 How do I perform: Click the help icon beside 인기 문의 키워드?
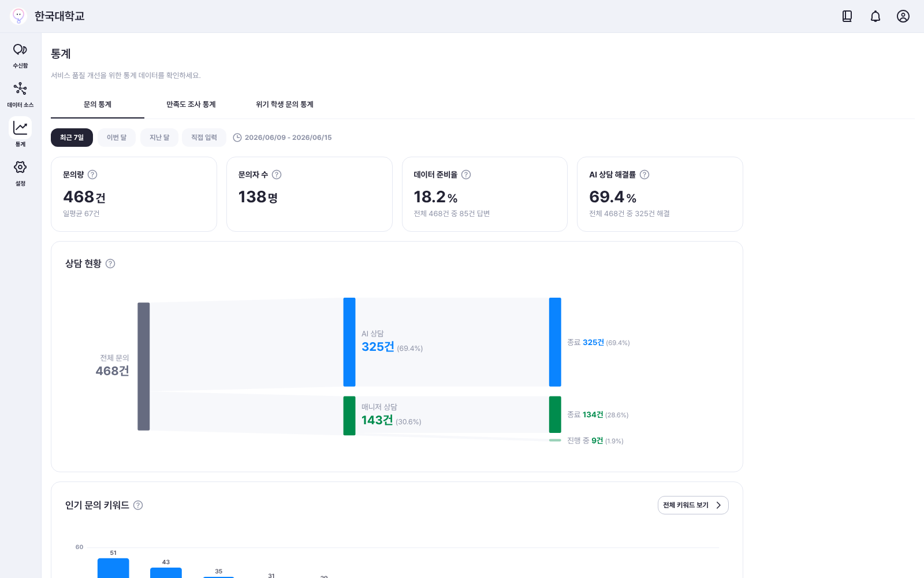138,505
